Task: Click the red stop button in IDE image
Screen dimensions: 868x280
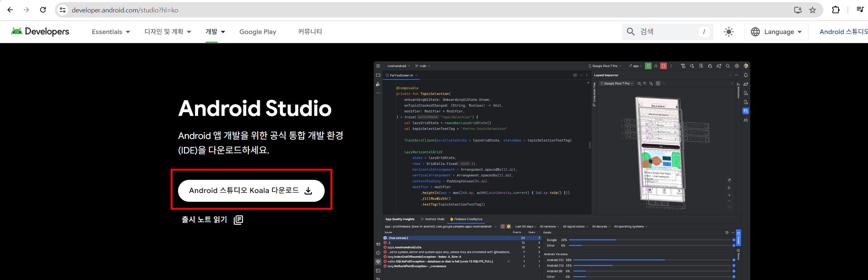Action: 663,66
